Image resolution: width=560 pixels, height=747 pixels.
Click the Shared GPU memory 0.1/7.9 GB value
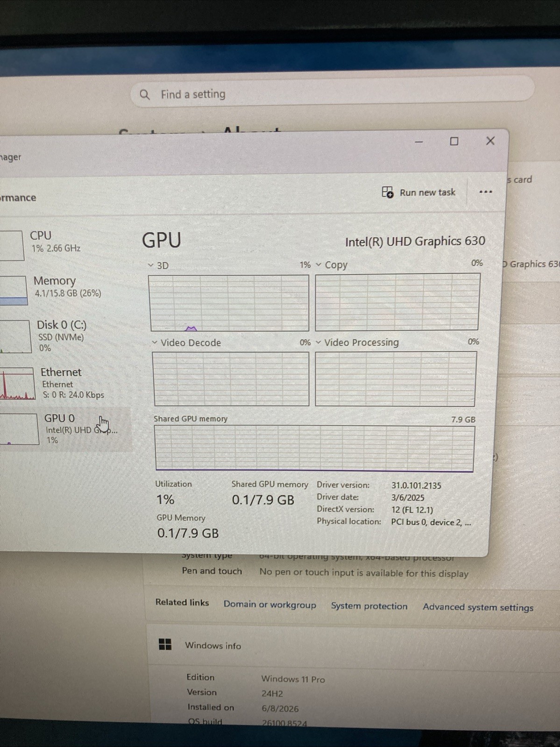263,500
